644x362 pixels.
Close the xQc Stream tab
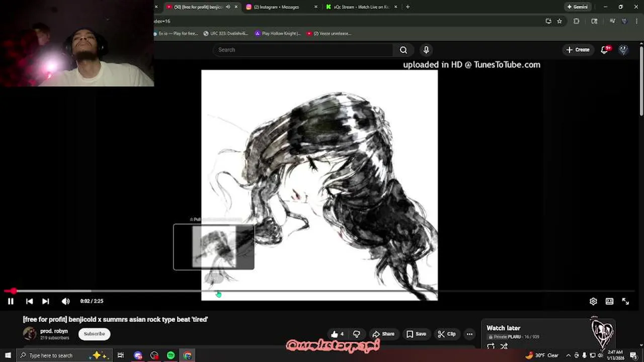click(x=396, y=7)
